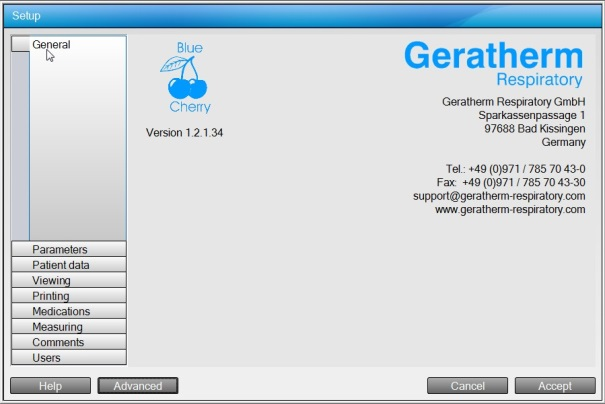Click the Germany country line

tap(563, 142)
